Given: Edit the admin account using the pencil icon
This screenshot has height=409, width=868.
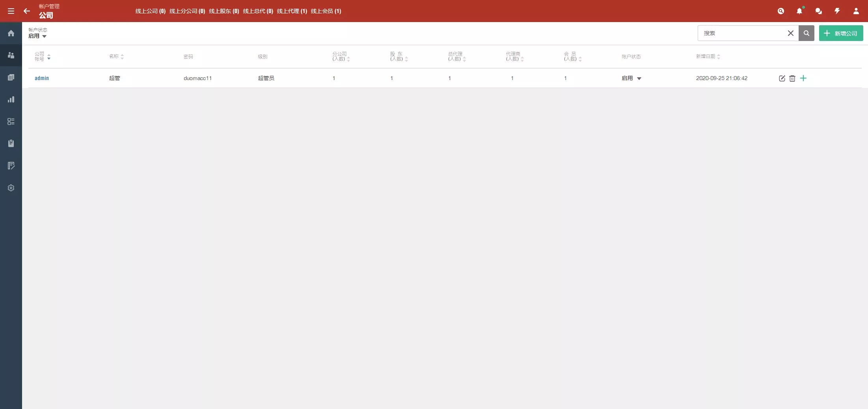Looking at the screenshot, I should tap(782, 78).
